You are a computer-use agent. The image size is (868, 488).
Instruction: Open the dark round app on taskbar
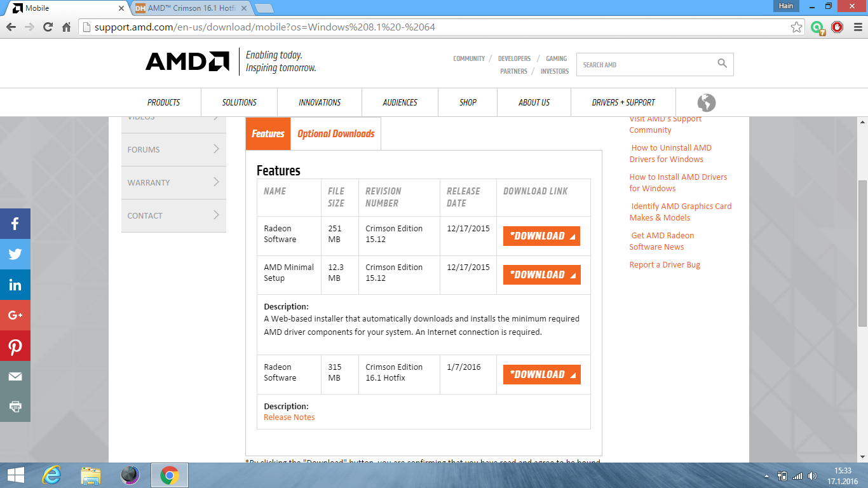pos(130,475)
